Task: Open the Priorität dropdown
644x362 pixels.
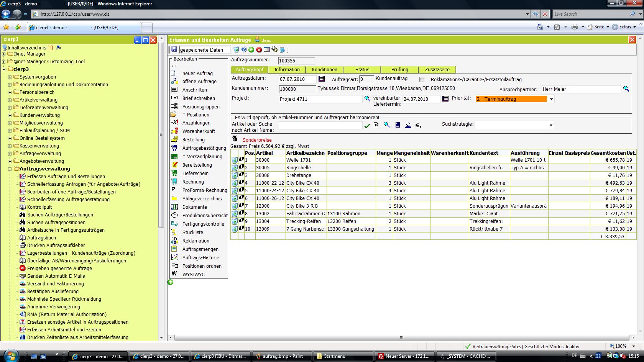Action: tap(551, 99)
